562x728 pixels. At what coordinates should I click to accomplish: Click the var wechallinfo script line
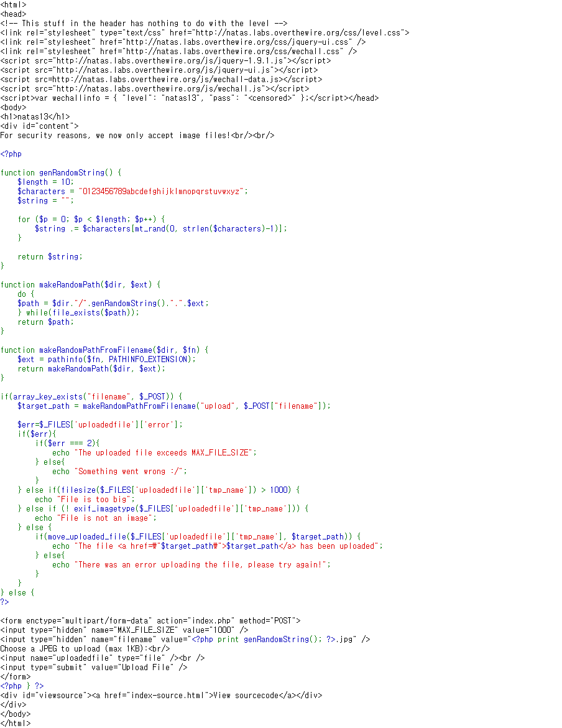(x=190, y=98)
